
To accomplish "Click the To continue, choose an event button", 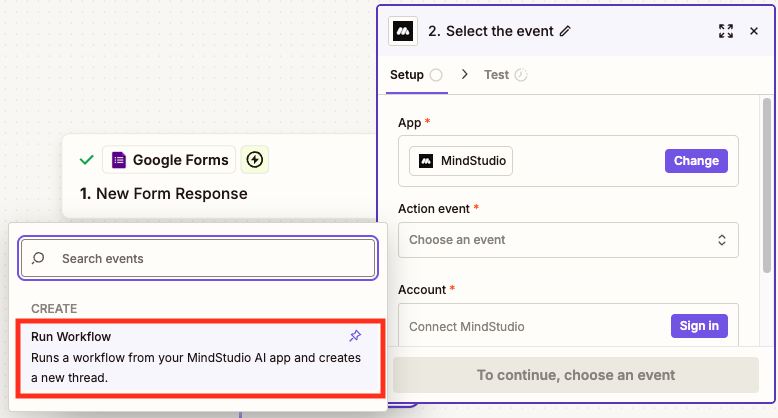I will tap(576, 375).
